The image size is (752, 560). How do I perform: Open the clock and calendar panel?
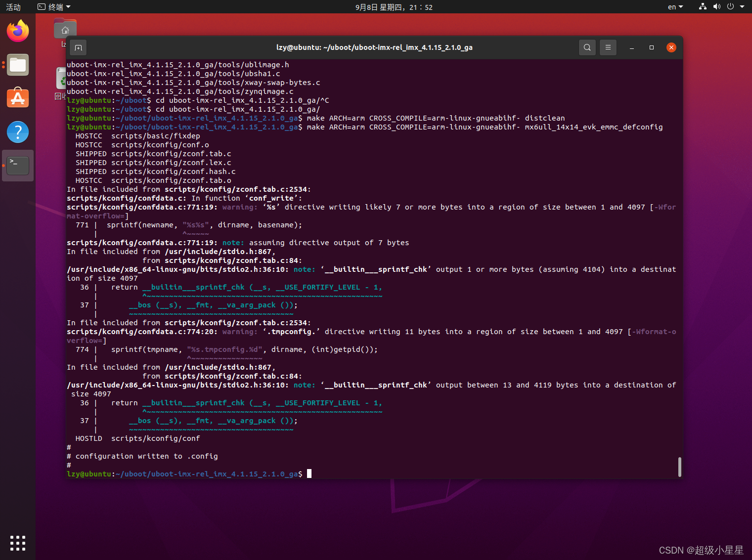394,7
